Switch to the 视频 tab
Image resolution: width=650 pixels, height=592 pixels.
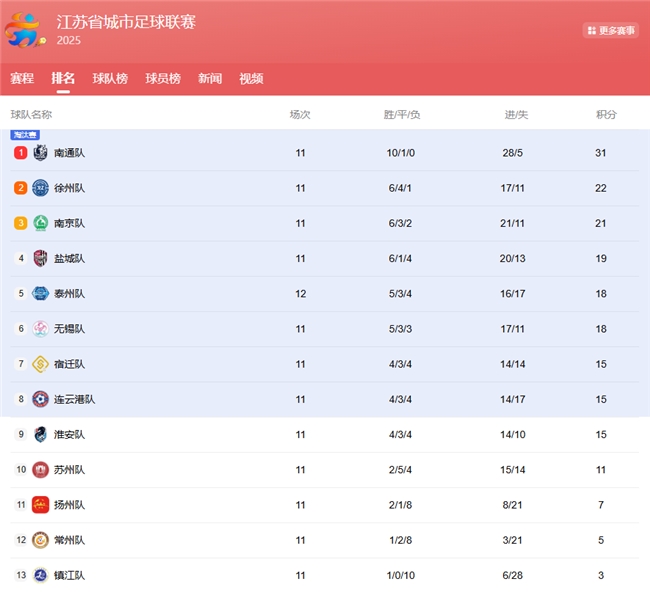click(251, 79)
